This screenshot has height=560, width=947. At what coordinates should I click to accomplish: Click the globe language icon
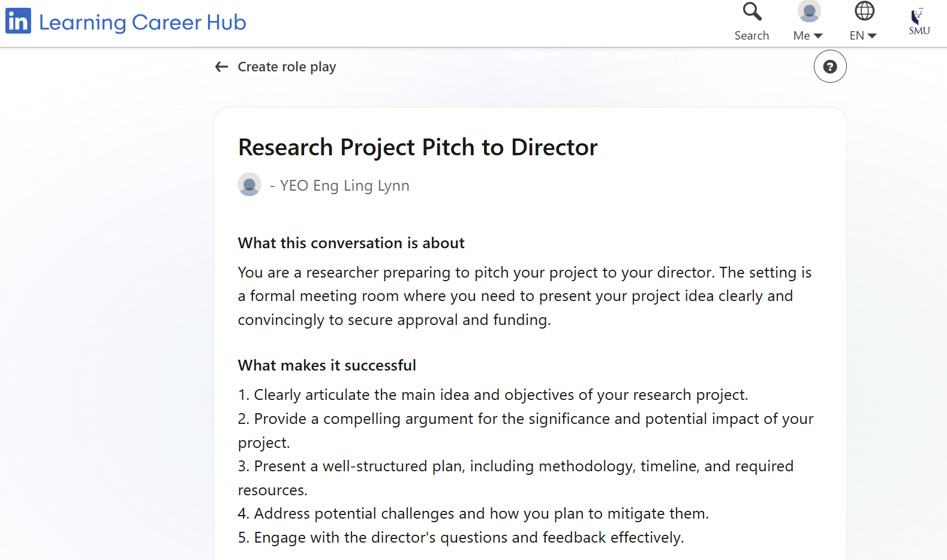pyautogui.click(x=864, y=11)
